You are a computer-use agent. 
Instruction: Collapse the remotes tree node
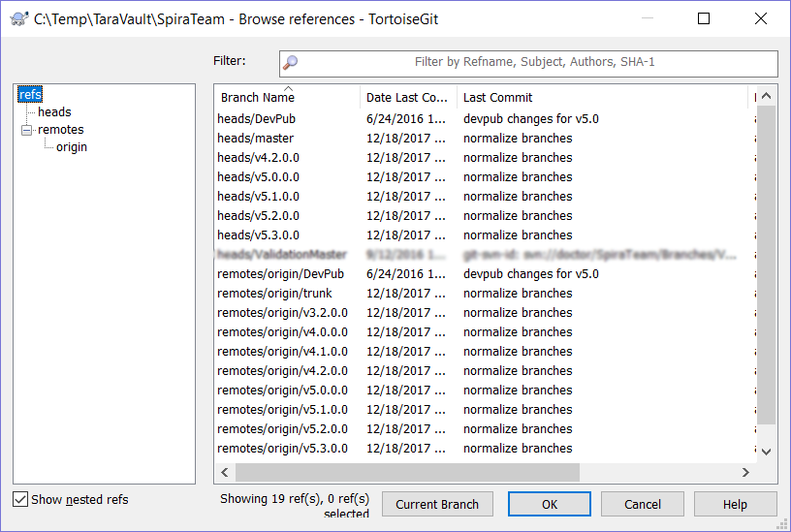pyautogui.click(x=26, y=130)
